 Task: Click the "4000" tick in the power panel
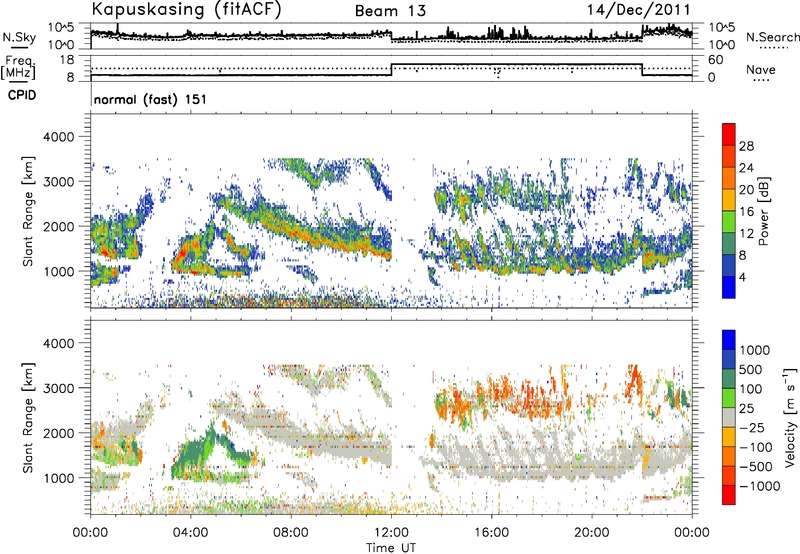[x=57, y=137]
